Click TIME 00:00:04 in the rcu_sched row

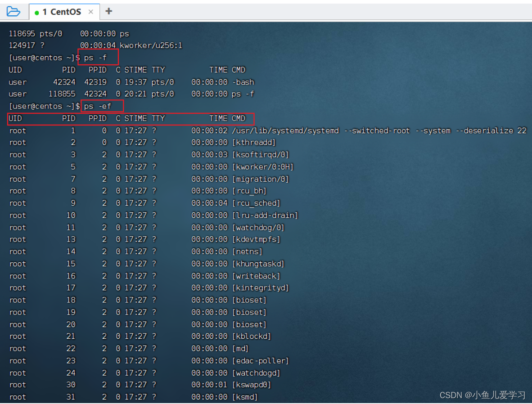click(209, 203)
